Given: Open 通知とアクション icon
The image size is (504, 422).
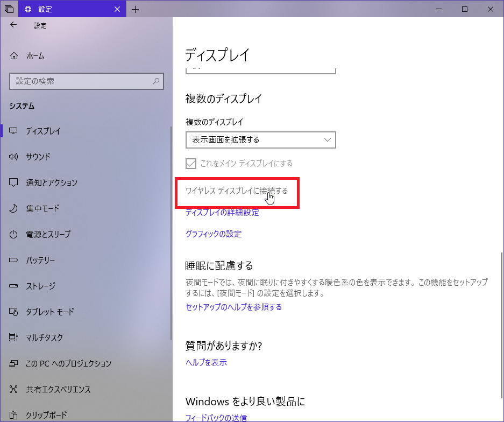Looking at the screenshot, I should coord(13,182).
